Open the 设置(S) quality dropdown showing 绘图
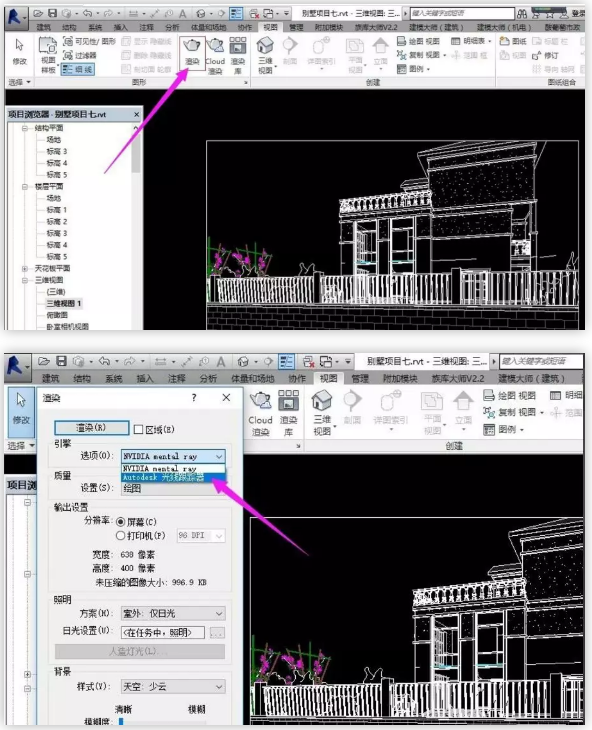The width and height of the screenshot is (592, 730). point(173,488)
